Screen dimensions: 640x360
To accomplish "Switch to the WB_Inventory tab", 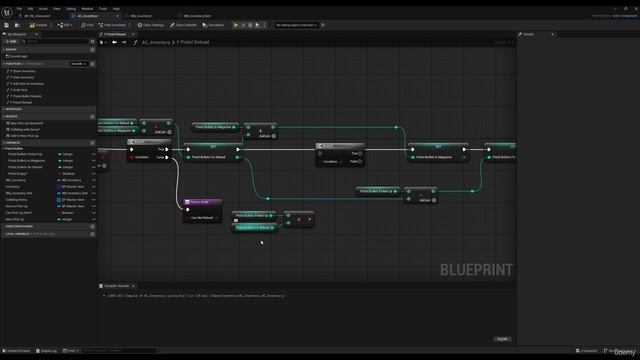I will point(141,16).
